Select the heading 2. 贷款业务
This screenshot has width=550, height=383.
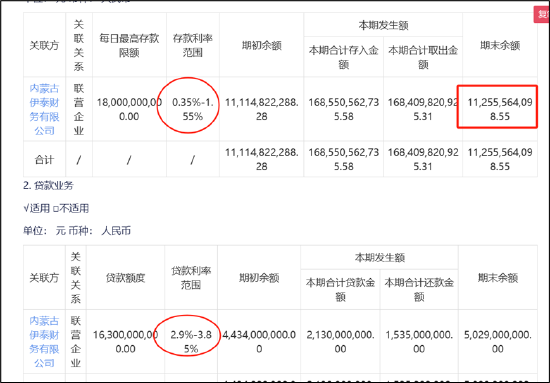click(x=48, y=186)
